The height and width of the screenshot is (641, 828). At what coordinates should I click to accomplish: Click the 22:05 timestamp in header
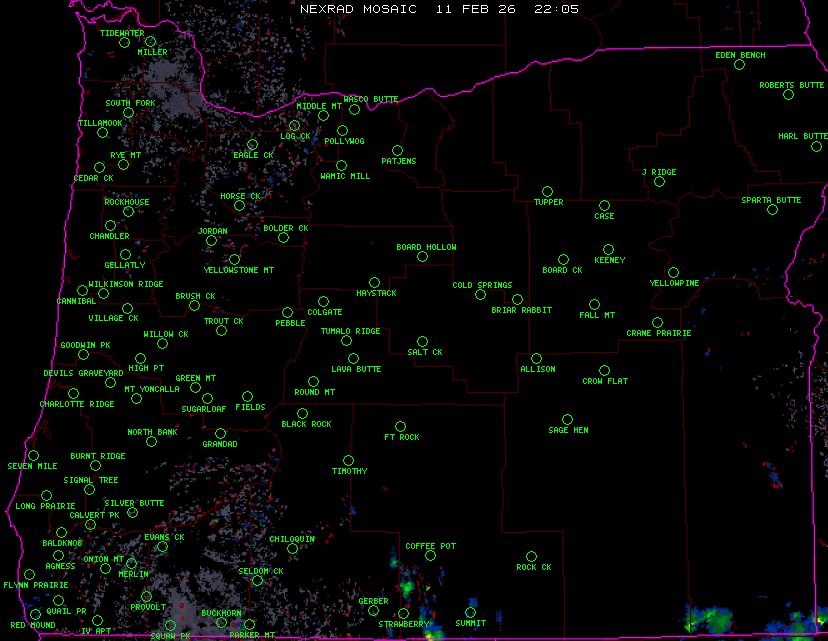click(x=557, y=8)
